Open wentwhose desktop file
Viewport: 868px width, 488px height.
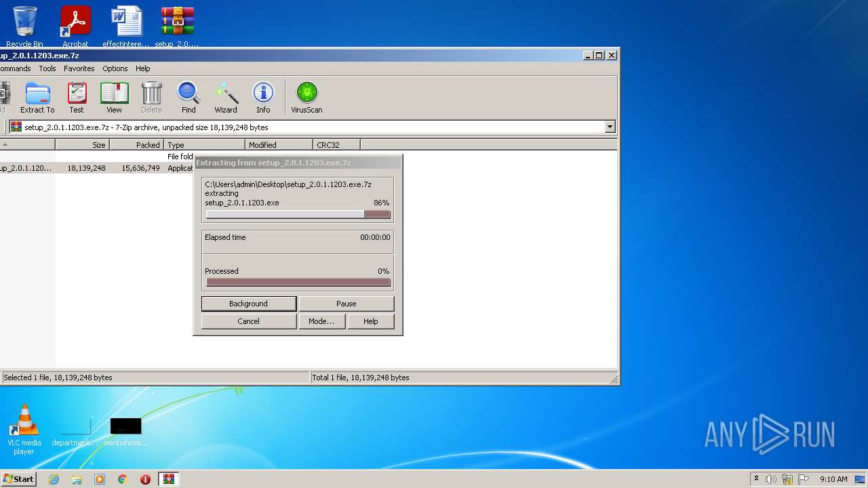click(x=126, y=432)
